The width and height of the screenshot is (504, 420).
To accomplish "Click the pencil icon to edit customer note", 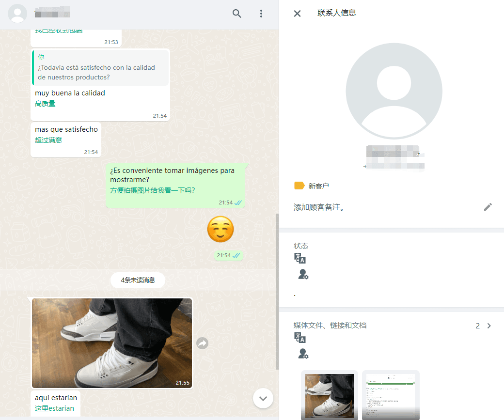I will pos(488,207).
